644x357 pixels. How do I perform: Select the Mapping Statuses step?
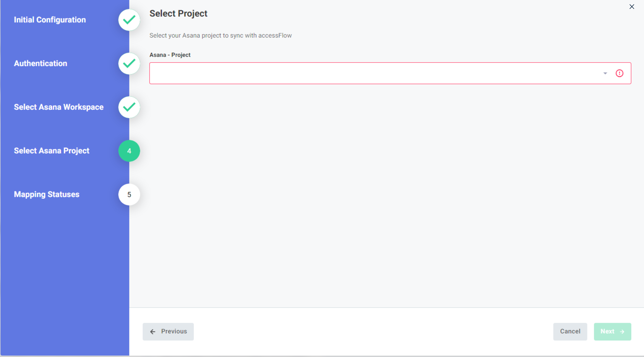[47, 194]
